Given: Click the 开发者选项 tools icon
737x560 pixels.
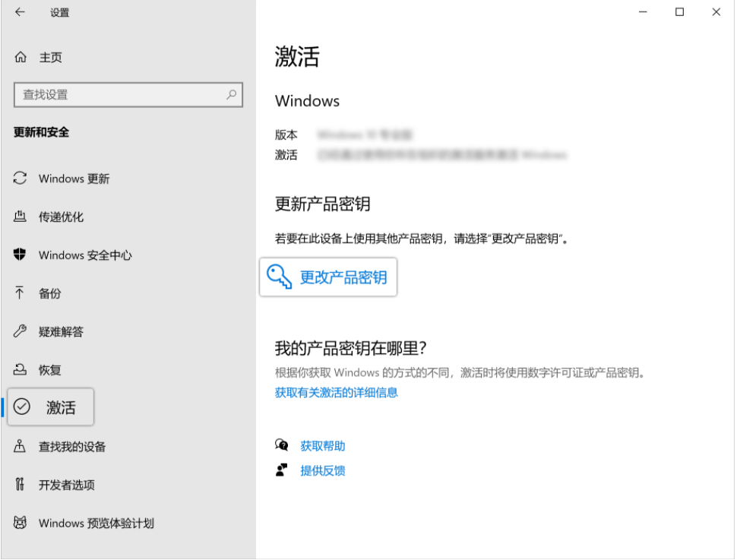Looking at the screenshot, I should [20, 484].
